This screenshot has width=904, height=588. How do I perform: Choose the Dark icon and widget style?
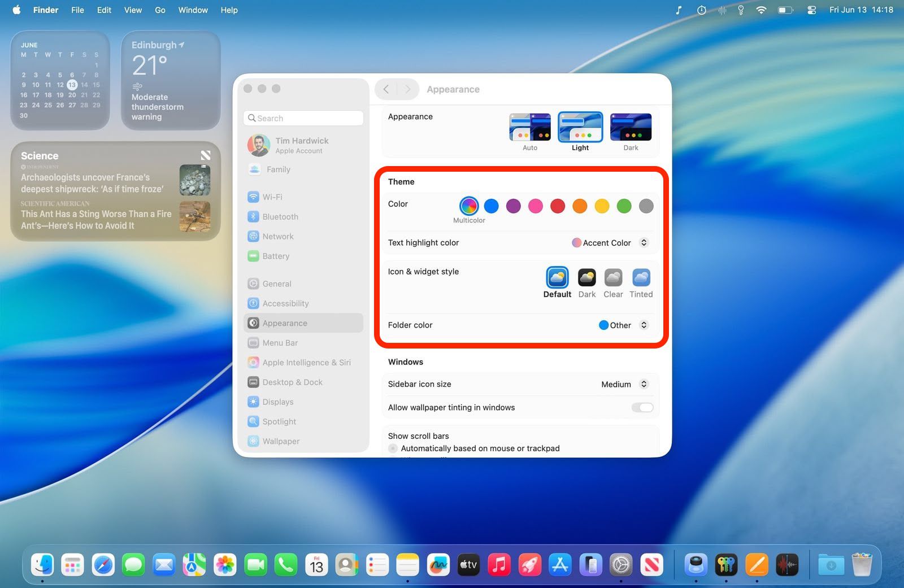(586, 278)
